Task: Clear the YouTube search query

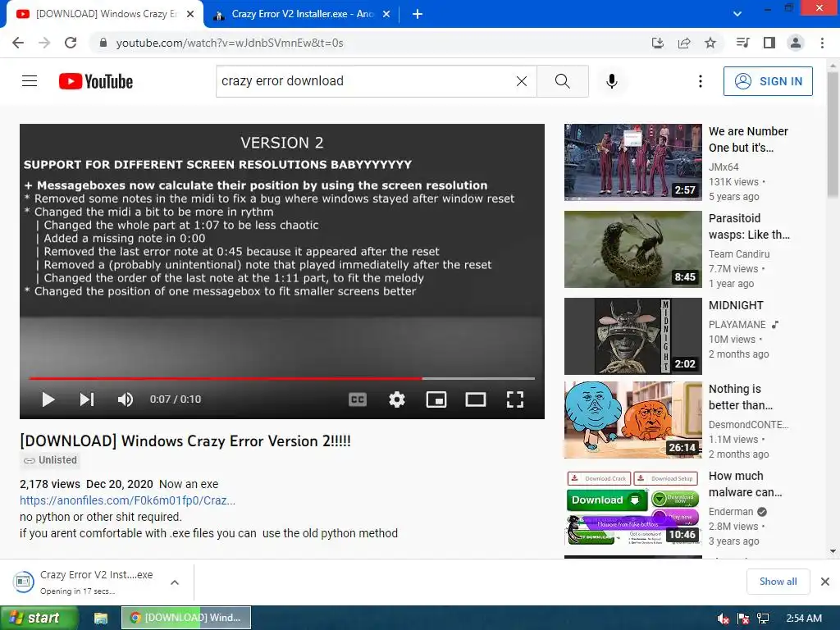Action: [521, 81]
